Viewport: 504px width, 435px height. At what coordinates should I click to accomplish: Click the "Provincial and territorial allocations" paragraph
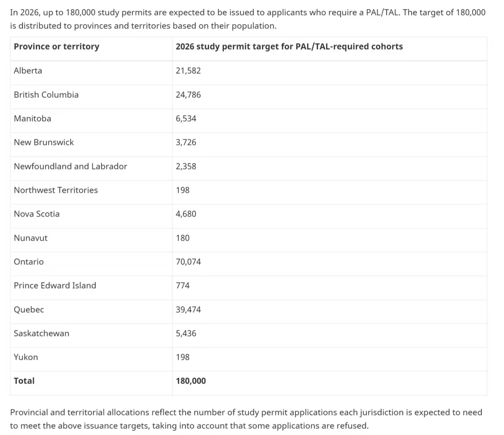point(246,419)
